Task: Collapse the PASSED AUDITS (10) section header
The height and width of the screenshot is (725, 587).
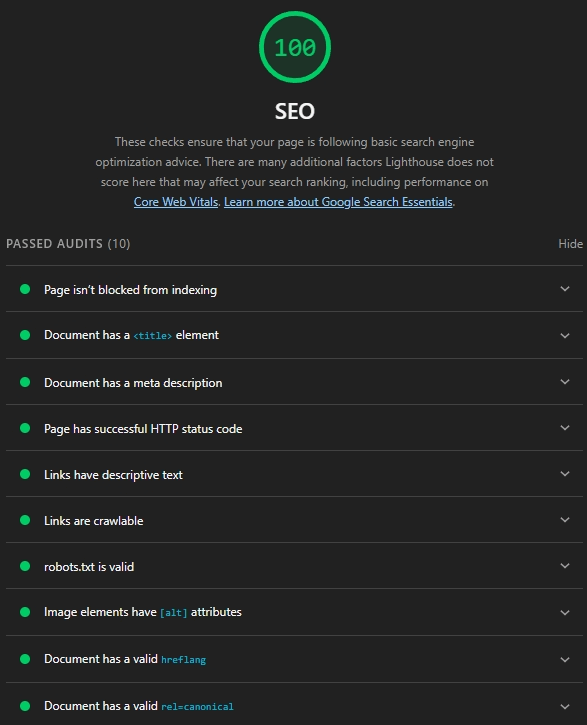Action: pyautogui.click(x=68, y=244)
